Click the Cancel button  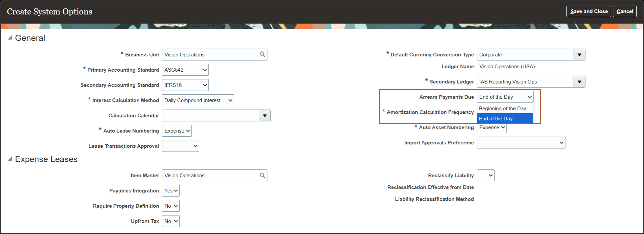(625, 11)
